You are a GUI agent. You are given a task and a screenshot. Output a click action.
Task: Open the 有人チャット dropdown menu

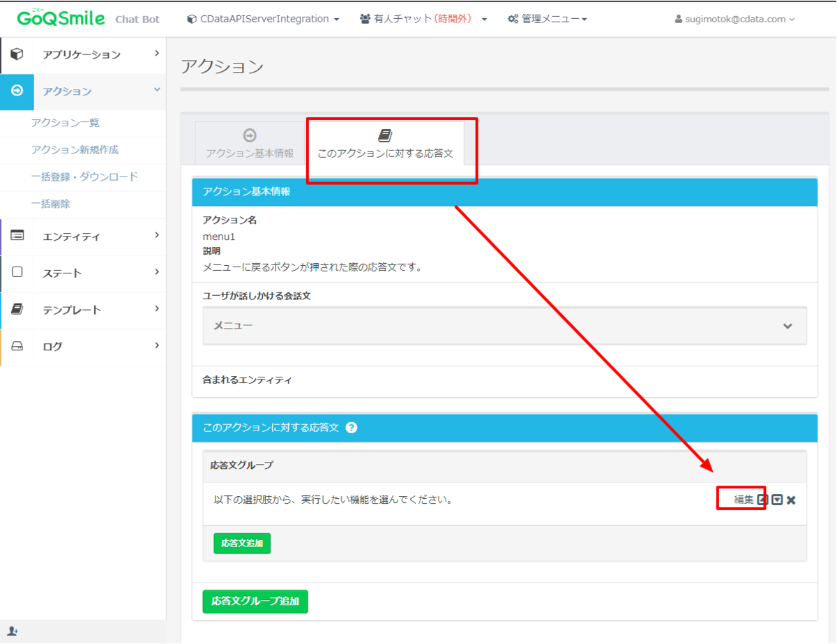tap(423, 19)
